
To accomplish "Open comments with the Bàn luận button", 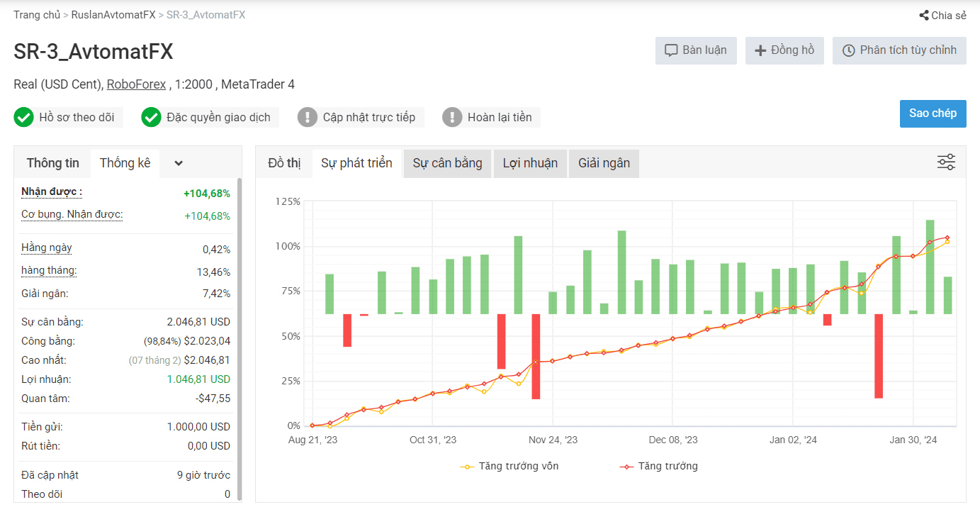I will tap(695, 50).
